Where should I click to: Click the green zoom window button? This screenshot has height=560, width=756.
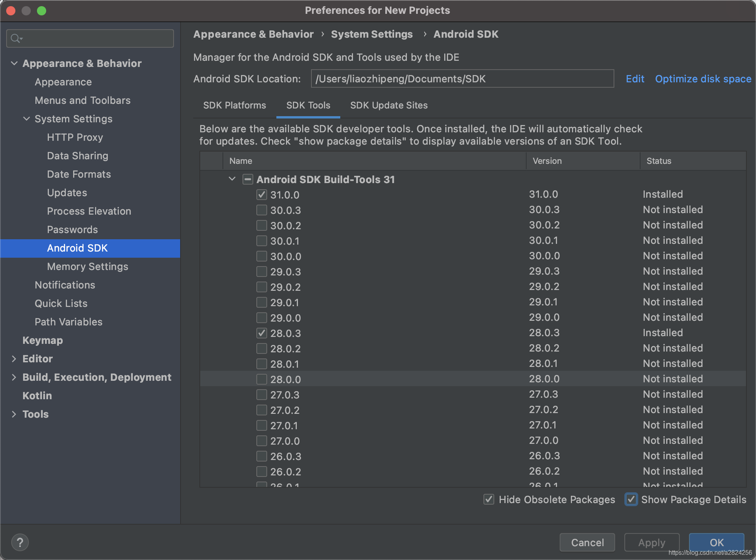click(x=42, y=11)
